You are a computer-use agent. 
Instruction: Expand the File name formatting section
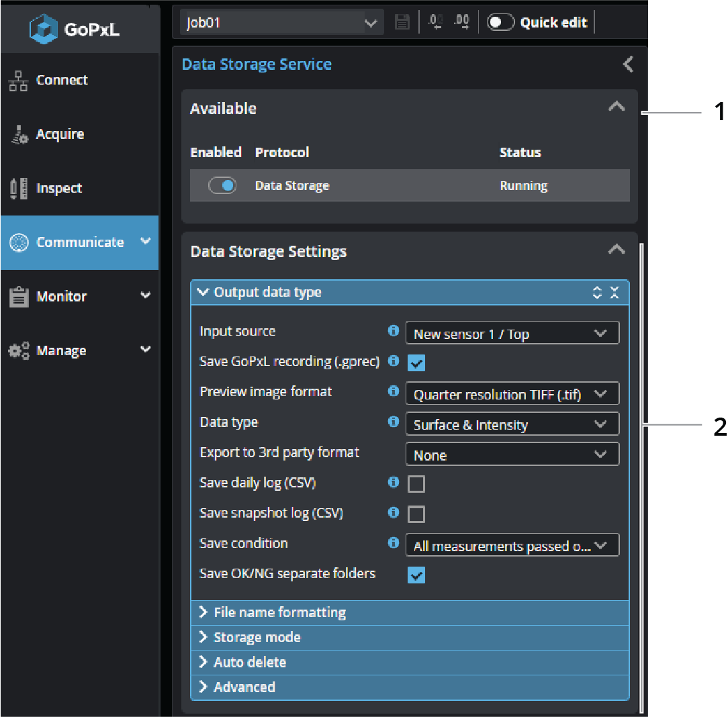point(279,612)
